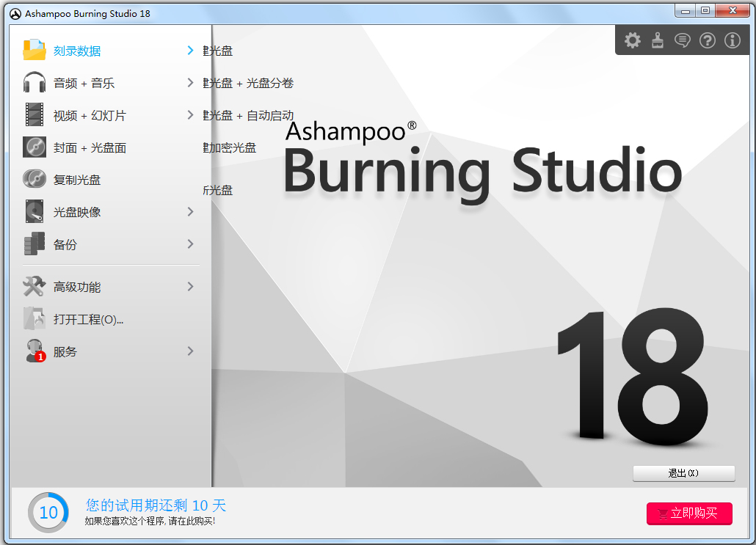The image size is (756, 545).
Task: Select the 打开工程(O)... menu entry
Action: click(88, 319)
